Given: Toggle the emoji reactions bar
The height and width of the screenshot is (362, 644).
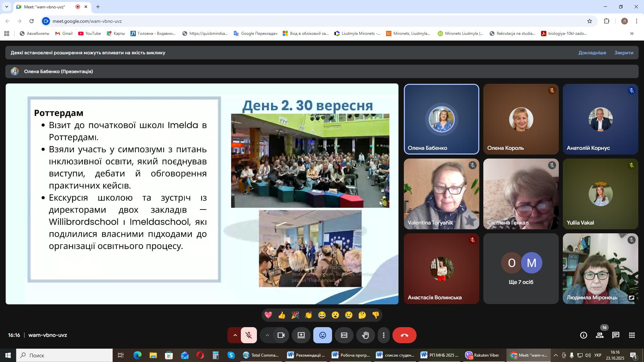Looking at the screenshot, I should click(322, 336).
